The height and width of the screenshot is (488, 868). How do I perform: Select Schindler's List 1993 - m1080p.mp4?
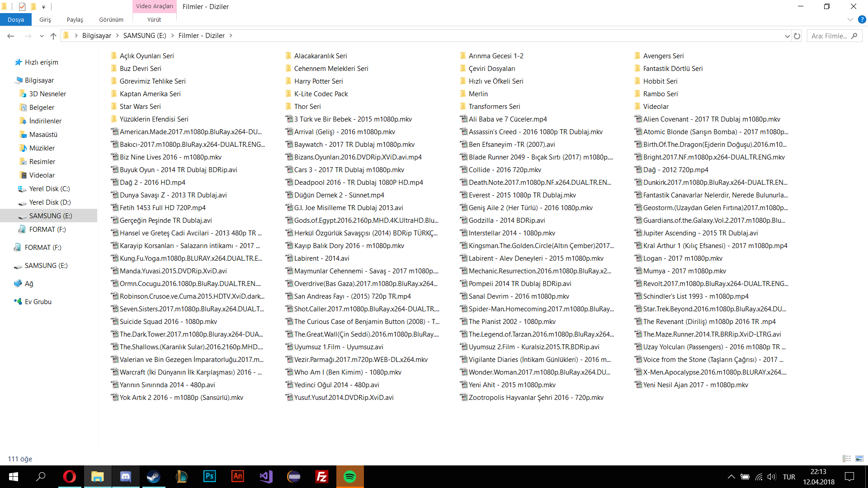click(696, 296)
